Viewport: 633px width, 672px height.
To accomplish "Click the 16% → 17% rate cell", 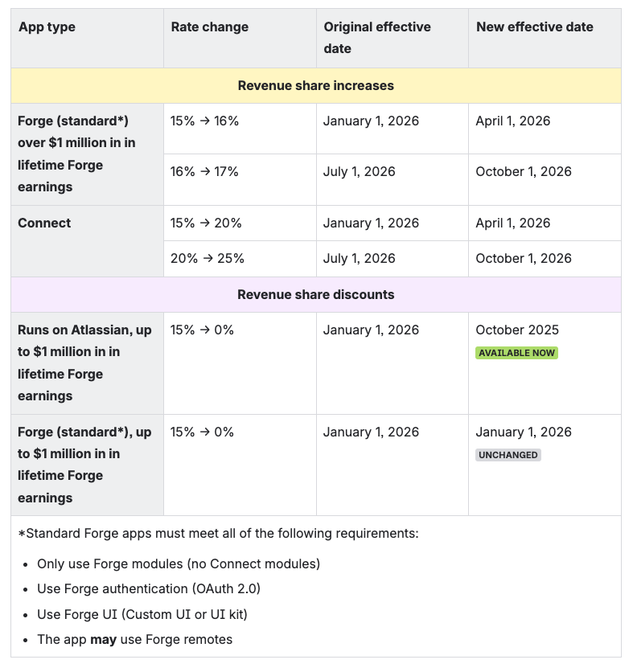I will point(205,172).
